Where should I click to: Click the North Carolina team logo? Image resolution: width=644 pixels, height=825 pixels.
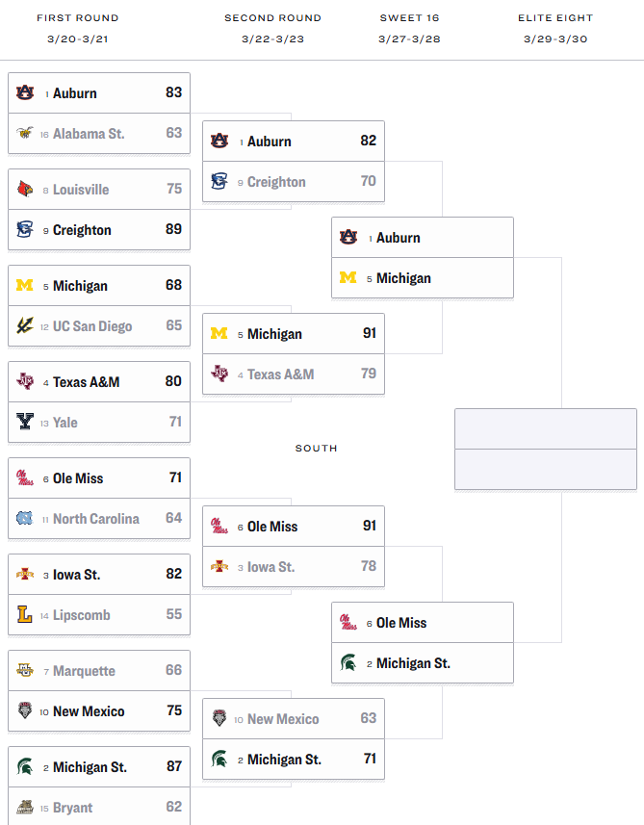point(25,519)
